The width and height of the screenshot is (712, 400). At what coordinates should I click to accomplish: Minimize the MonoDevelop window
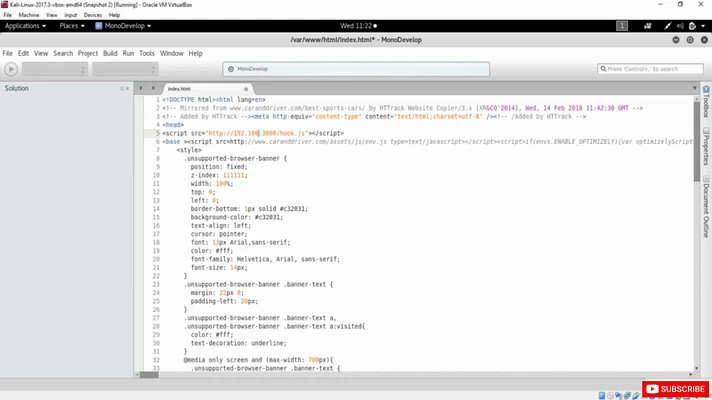(676, 40)
